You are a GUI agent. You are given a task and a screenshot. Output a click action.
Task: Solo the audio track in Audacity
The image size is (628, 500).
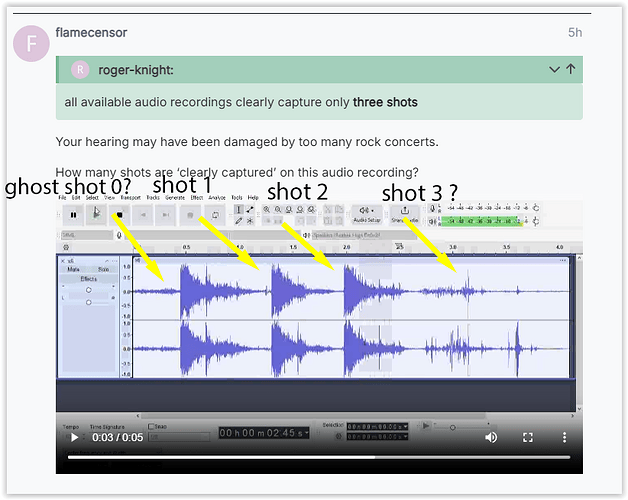coord(103,269)
